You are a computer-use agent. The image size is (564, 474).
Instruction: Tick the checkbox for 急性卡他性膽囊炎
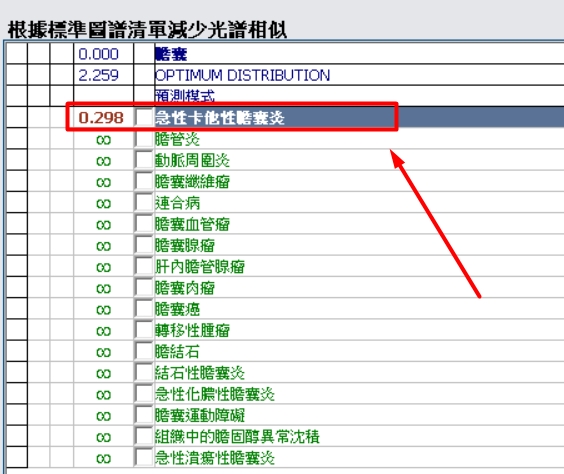144,118
